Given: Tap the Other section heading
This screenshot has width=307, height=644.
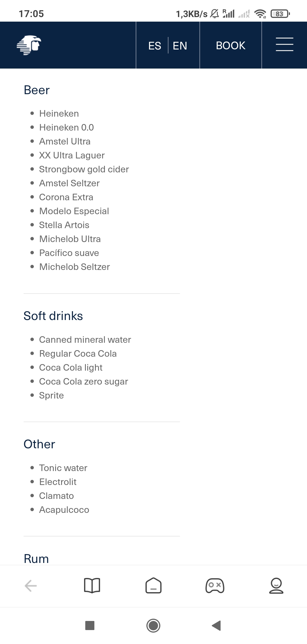Looking at the screenshot, I should (39, 444).
